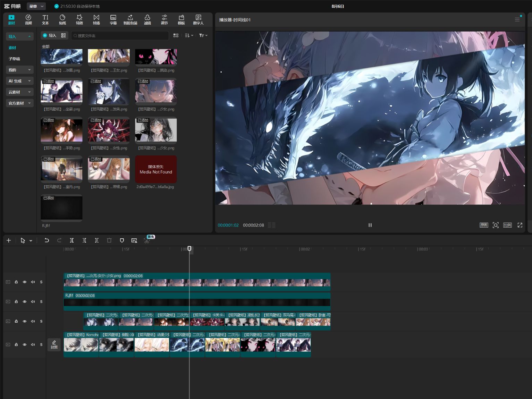The height and width of the screenshot is (399, 532).
Task: Open the player fullscreen view
Action: [520, 225]
